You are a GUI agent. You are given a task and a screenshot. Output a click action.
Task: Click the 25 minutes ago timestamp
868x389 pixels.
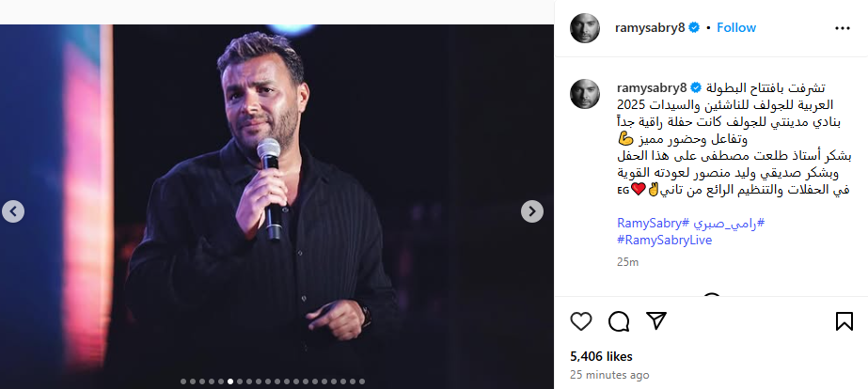pyautogui.click(x=609, y=375)
